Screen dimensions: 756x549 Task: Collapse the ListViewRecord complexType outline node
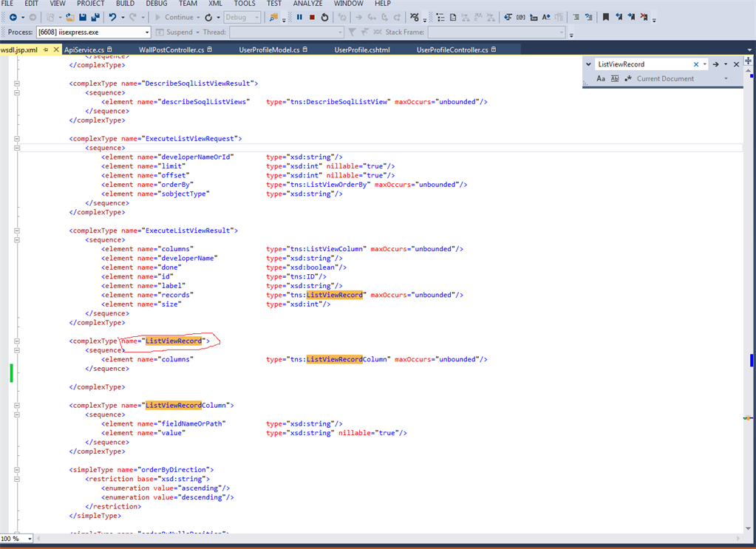point(16,341)
